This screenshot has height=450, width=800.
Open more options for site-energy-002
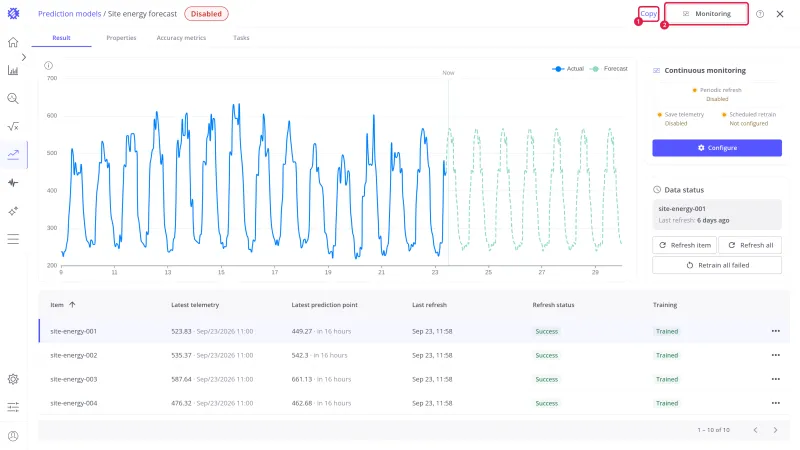pyautogui.click(x=776, y=355)
